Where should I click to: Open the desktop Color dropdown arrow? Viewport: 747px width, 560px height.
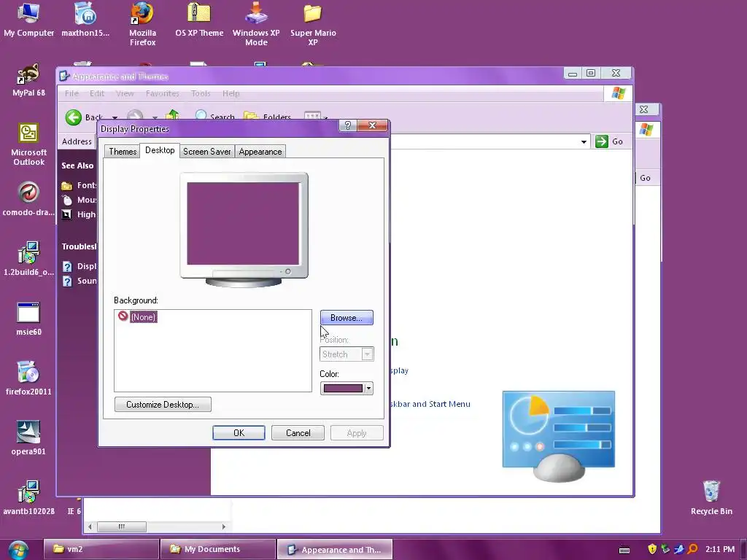tap(368, 389)
